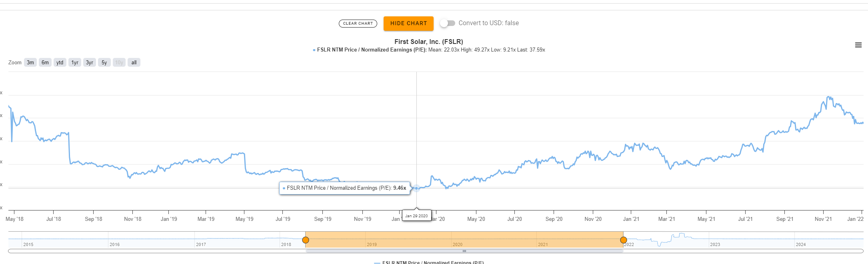Click the 2023 label in navigator
The width and height of the screenshot is (868, 264).
pos(715,244)
